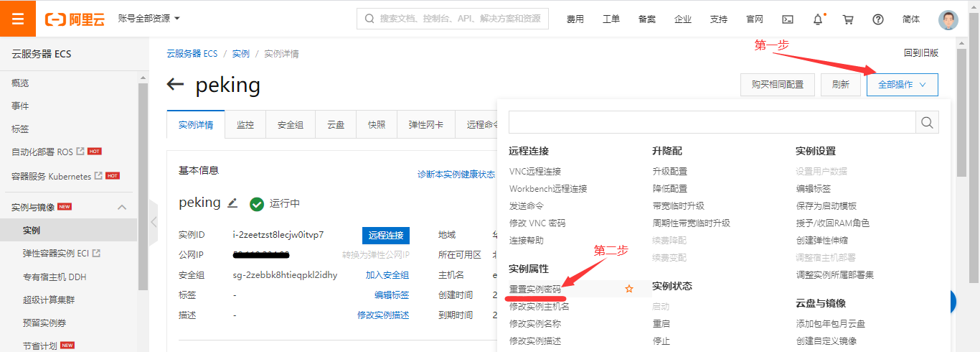Open the shopping cart icon
The image size is (980, 352).
click(848, 19)
